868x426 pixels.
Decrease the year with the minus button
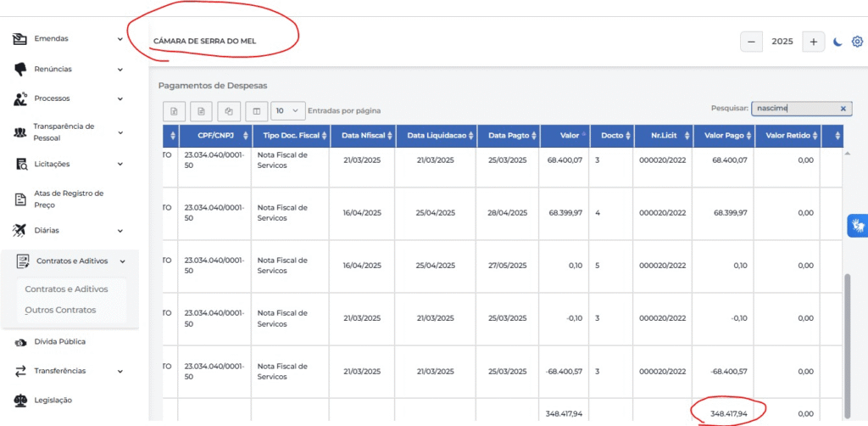(751, 42)
